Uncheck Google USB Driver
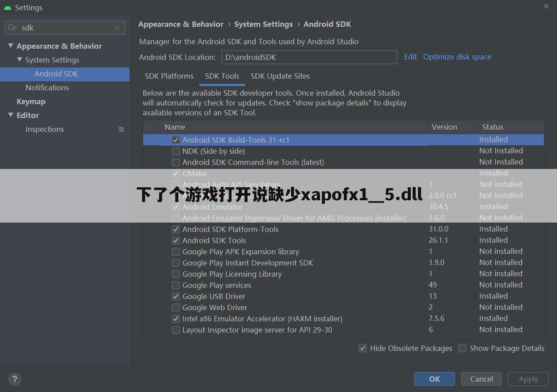The height and width of the screenshot is (392, 557). (x=176, y=296)
